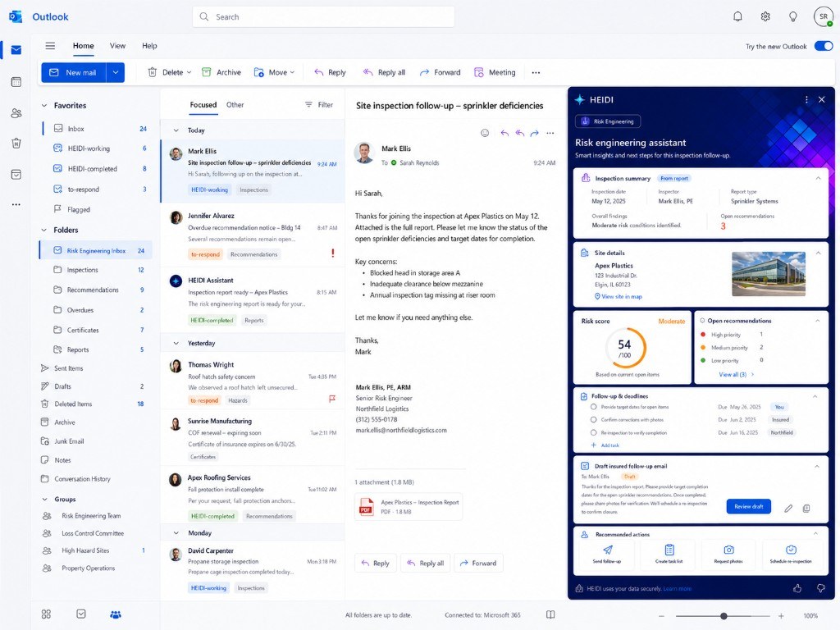This screenshot has width=840, height=630.
Task: Check 'Re-inspection to verify completion' task
Action: tap(594, 432)
